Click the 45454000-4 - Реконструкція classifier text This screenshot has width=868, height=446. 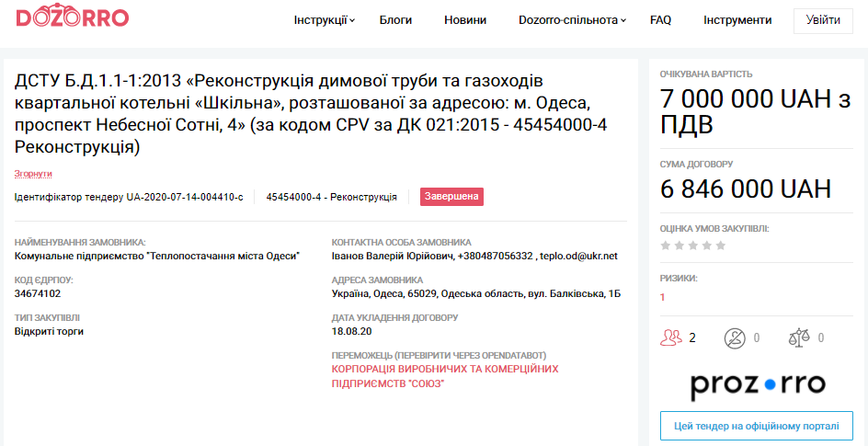pyautogui.click(x=332, y=197)
